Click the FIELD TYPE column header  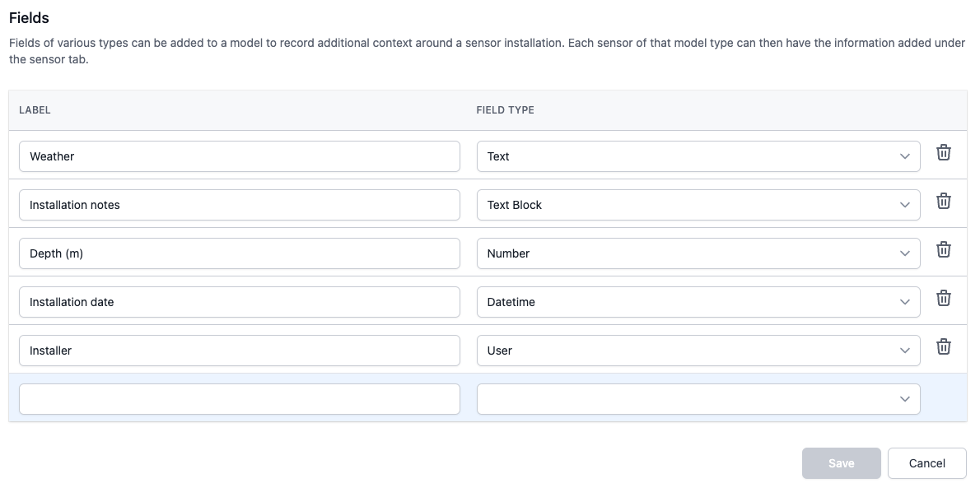point(505,110)
